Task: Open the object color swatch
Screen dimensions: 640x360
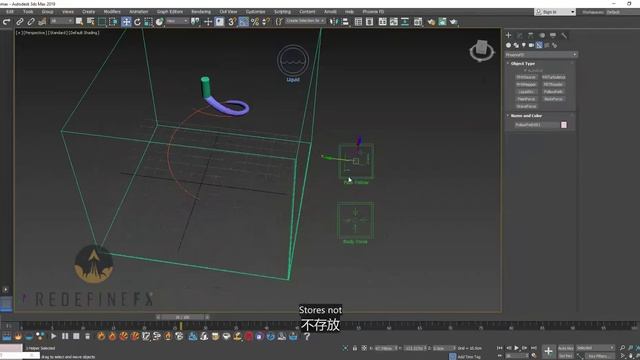Action: click(x=564, y=125)
